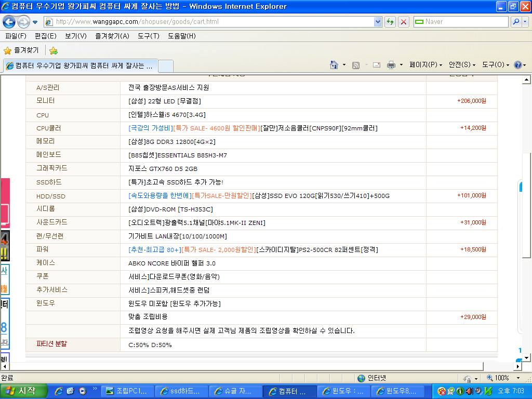
Task: Click the horizontal scrollbar right arrow
Action: point(518,366)
